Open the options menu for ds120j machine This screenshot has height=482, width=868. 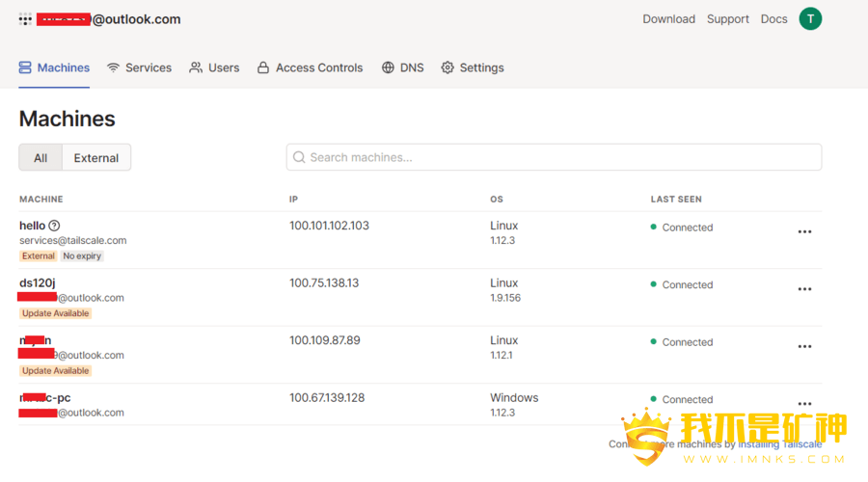coord(804,289)
